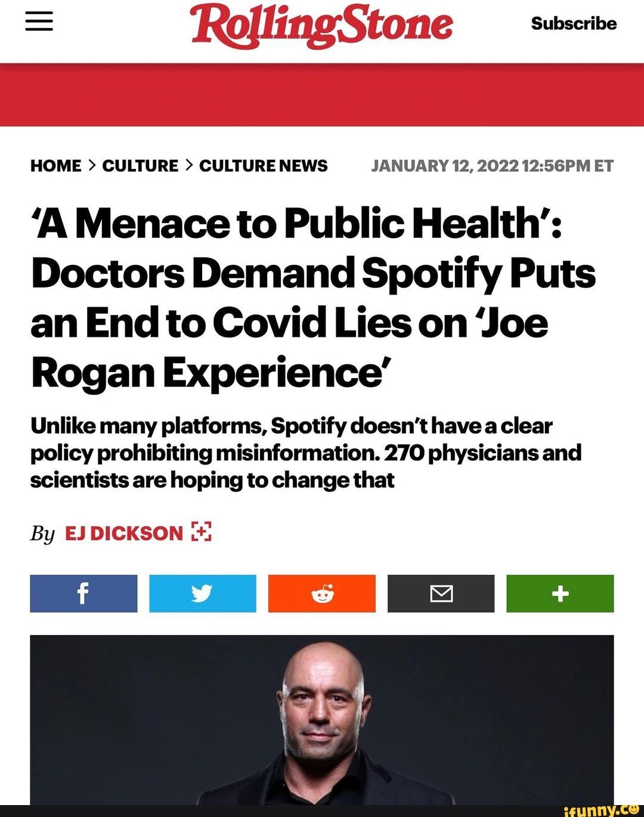Click the chevron after Home breadcrumb
This screenshot has width=644, height=817.
92,166
